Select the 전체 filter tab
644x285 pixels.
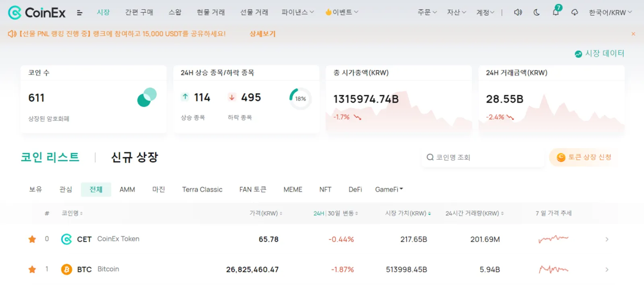(96, 189)
